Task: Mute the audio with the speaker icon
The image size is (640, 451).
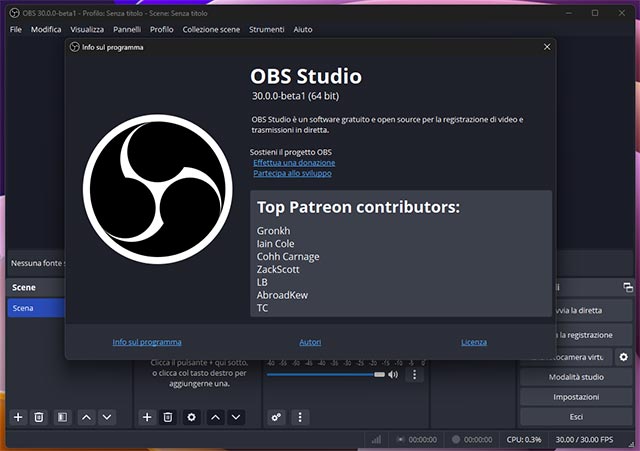Action: (393, 375)
